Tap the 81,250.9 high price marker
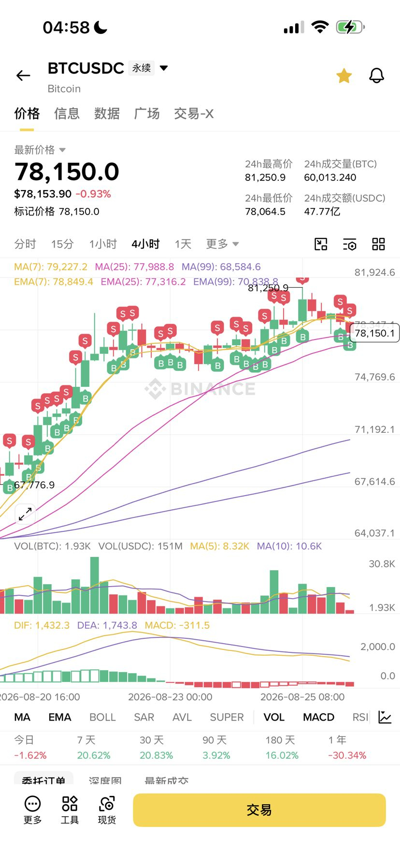400x868 pixels. [268, 288]
